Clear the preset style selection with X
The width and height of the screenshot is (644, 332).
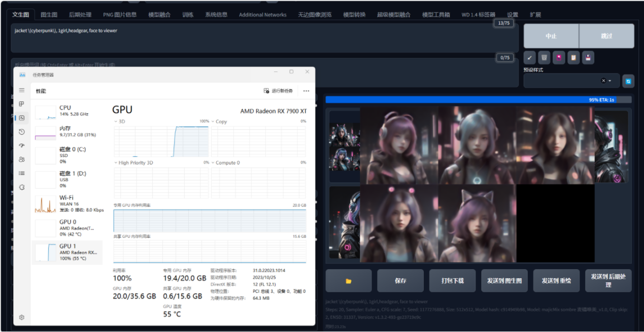(603, 81)
